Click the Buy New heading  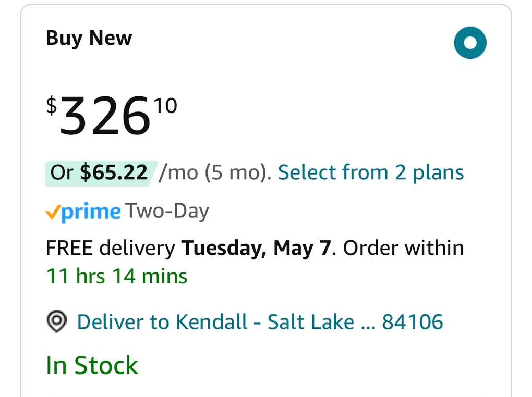pyautogui.click(x=88, y=38)
